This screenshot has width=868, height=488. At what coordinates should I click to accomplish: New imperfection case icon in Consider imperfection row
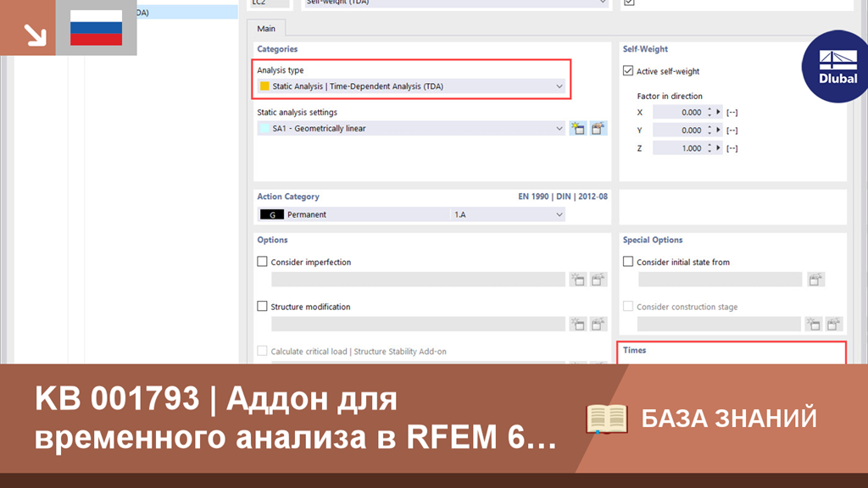(x=578, y=280)
